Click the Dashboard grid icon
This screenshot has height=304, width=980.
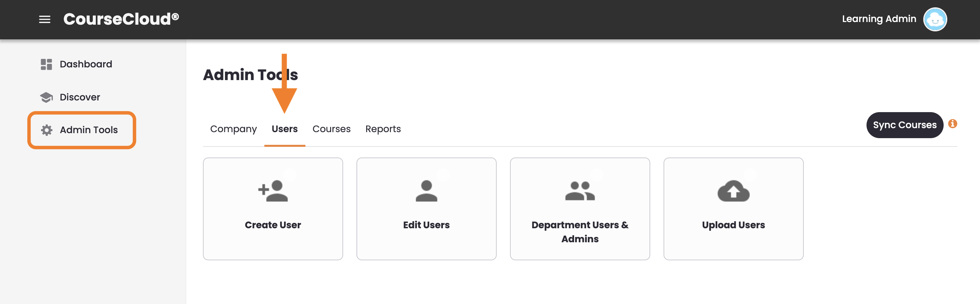pyautogui.click(x=46, y=64)
